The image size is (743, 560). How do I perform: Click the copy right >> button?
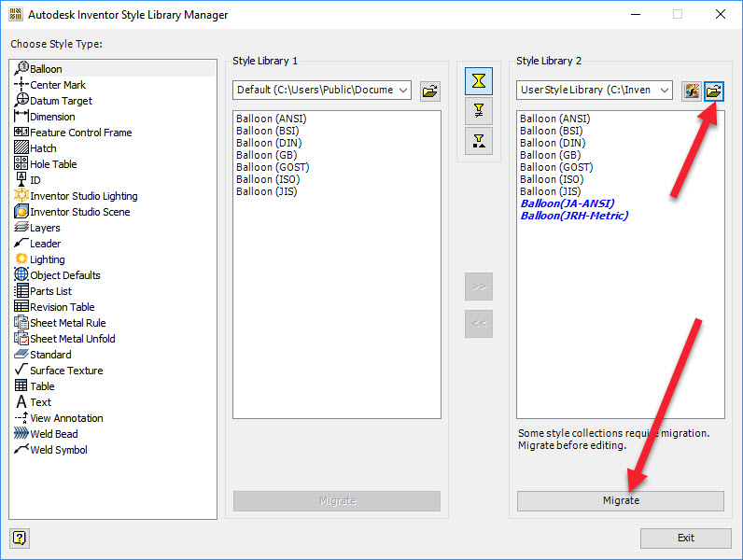479,287
